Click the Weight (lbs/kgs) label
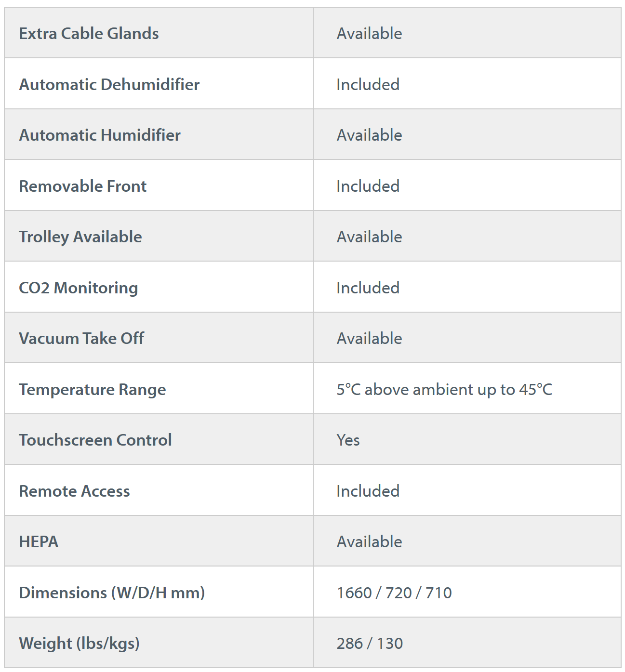 (x=80, y=643)
